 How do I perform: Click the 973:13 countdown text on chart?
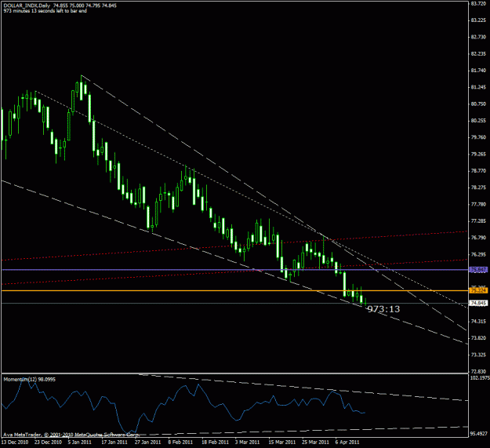383,309
